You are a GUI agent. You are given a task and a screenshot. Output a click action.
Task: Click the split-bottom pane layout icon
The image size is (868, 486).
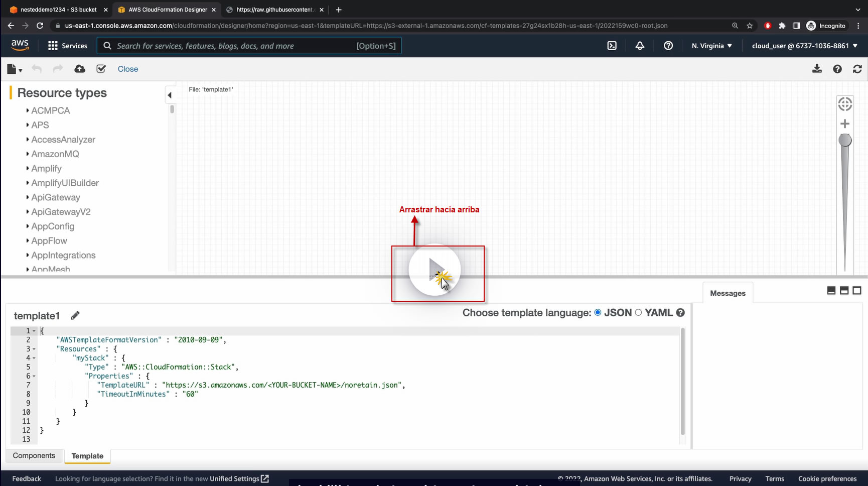(x=831, y=290)
